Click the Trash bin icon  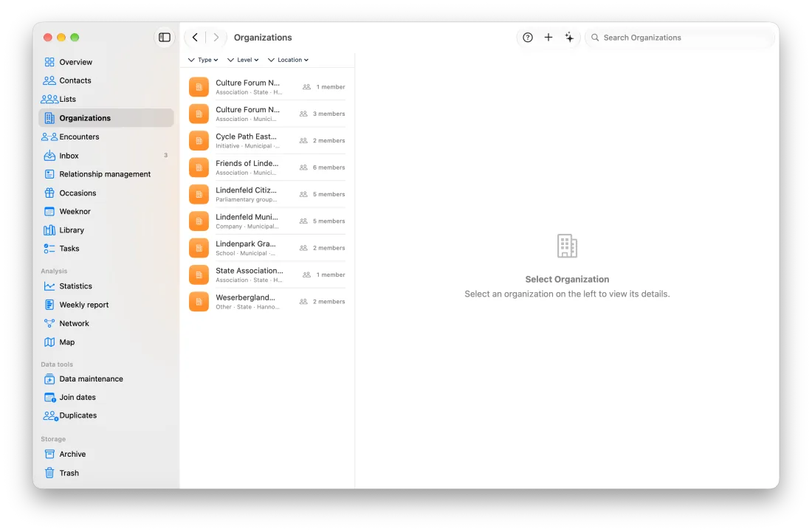[49, 473]
